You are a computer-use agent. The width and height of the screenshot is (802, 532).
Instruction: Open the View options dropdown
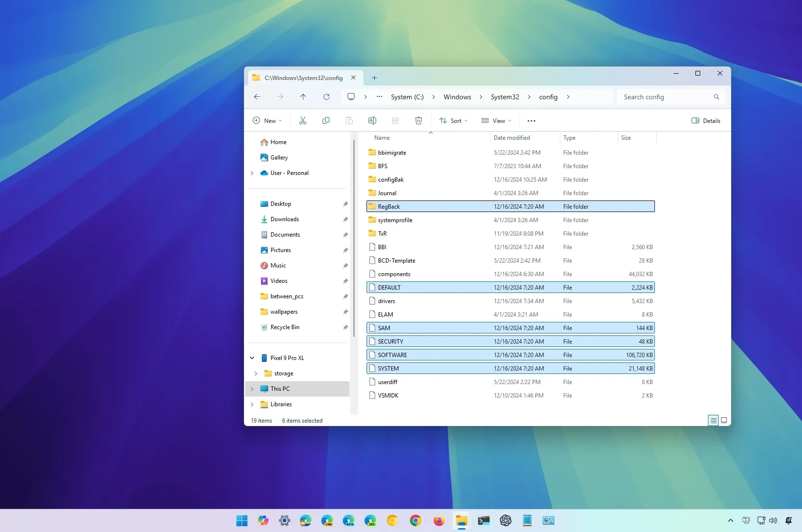click(496, 120)
